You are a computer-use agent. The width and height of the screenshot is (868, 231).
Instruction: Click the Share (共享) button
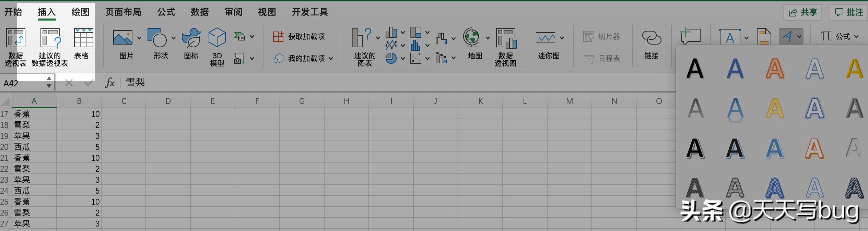pos(803,12)
